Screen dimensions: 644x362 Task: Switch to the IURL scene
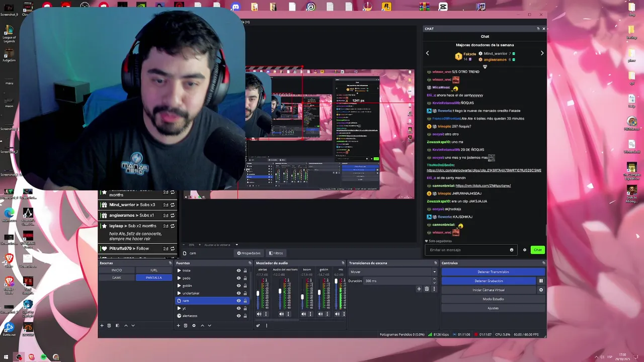point(154,270)
